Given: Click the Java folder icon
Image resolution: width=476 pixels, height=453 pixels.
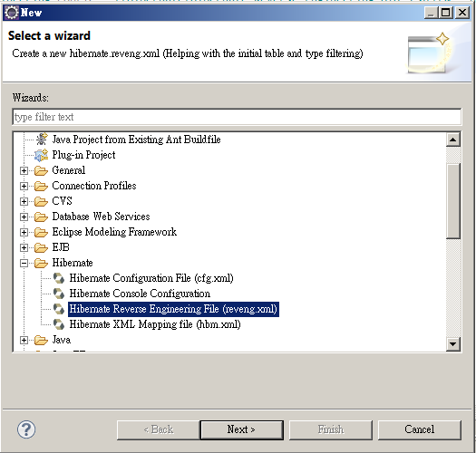Looking at the screenshot, I should (x=41, y=340).
